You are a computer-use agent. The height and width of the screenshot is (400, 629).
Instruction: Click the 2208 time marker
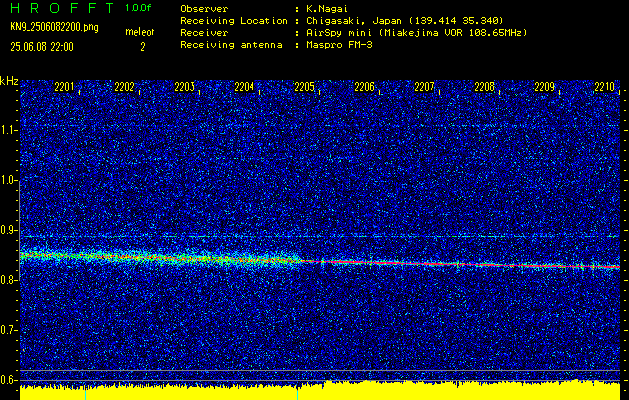point(484,87)
